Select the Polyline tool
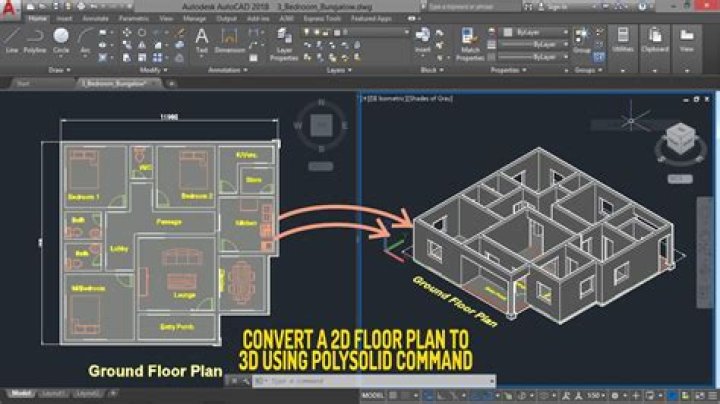Viewport: 720px width, 404px height. [x=34, y=40]
